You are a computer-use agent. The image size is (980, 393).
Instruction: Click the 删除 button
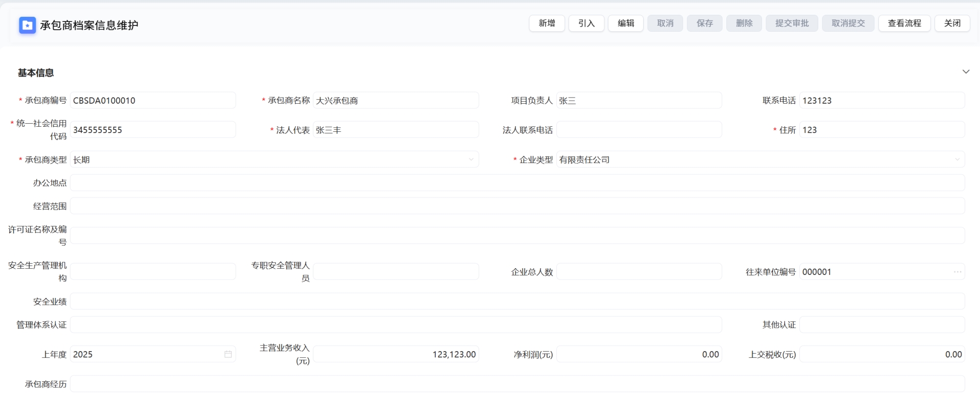[x=744, y=23]
